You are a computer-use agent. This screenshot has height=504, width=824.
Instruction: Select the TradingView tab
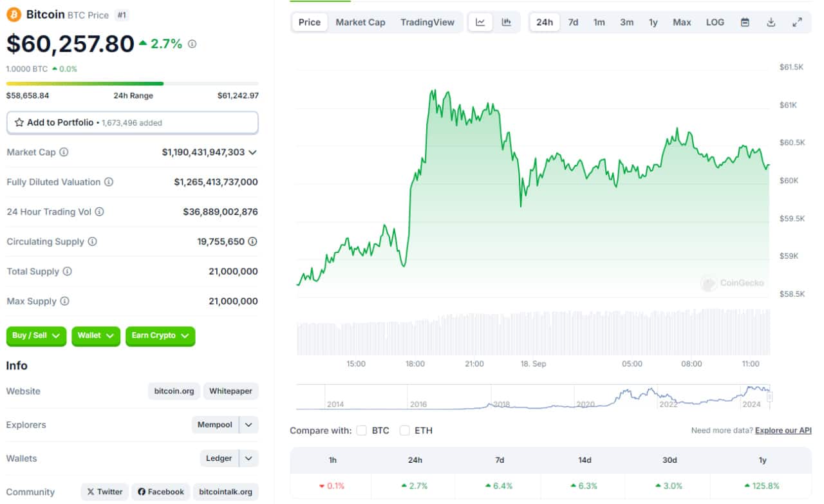point(427,22)
